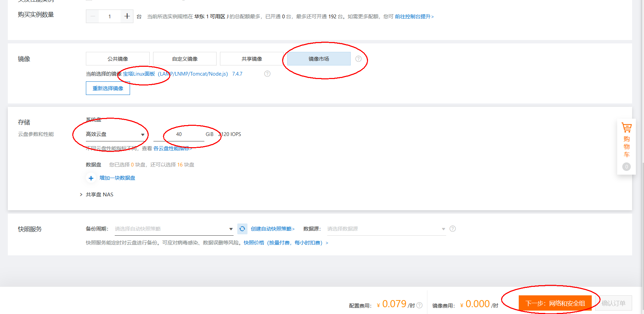Screen dimensions: 644x314
Task: Click the 重新选择镜像 button
Action: click(108, 88)
